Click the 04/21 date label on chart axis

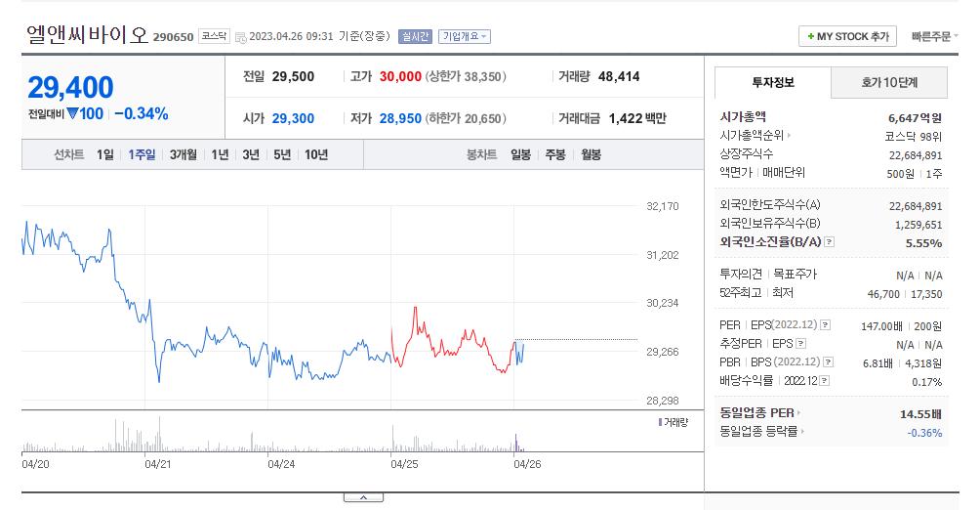[x=157, y=464]
